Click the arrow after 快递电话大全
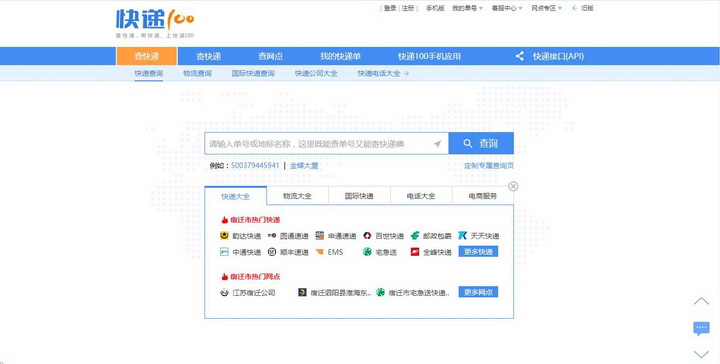This screenshot has height=364, width=720. click(406, 73)
